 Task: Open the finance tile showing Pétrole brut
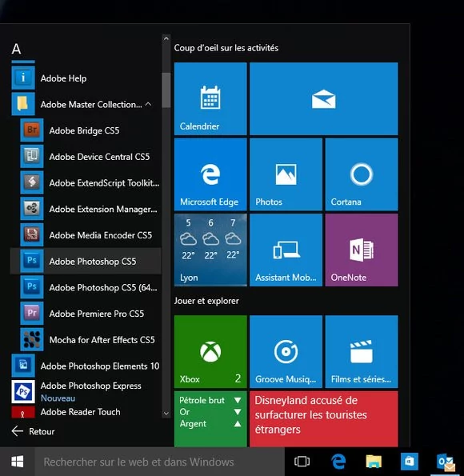[x=210, y=418]
